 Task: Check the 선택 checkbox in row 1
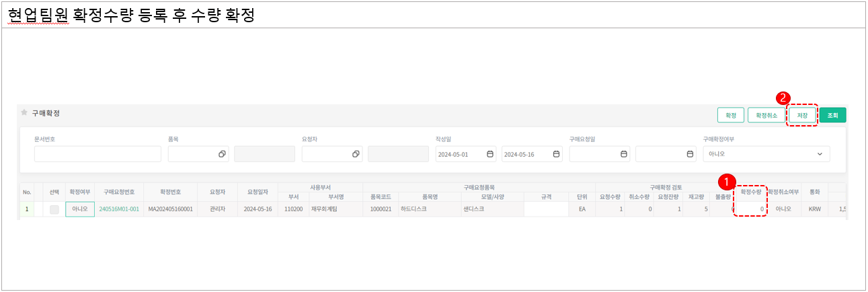(x=54, y=209)
